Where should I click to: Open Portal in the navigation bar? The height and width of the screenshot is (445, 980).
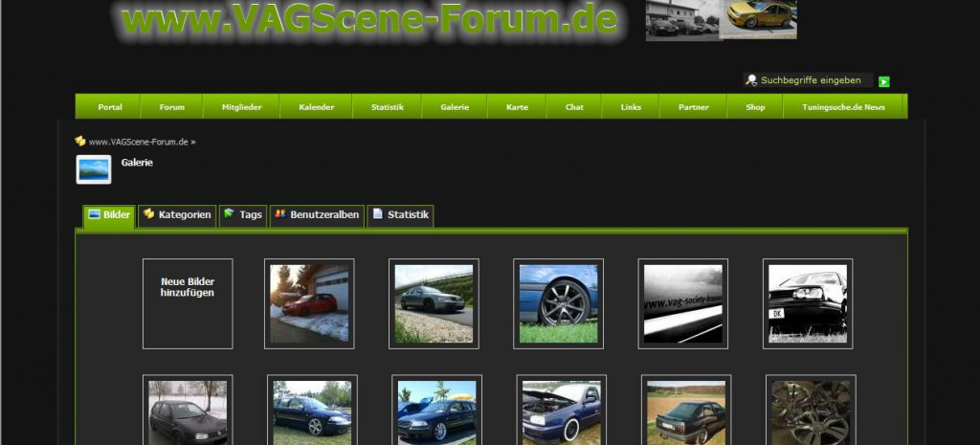click(110, 107)
